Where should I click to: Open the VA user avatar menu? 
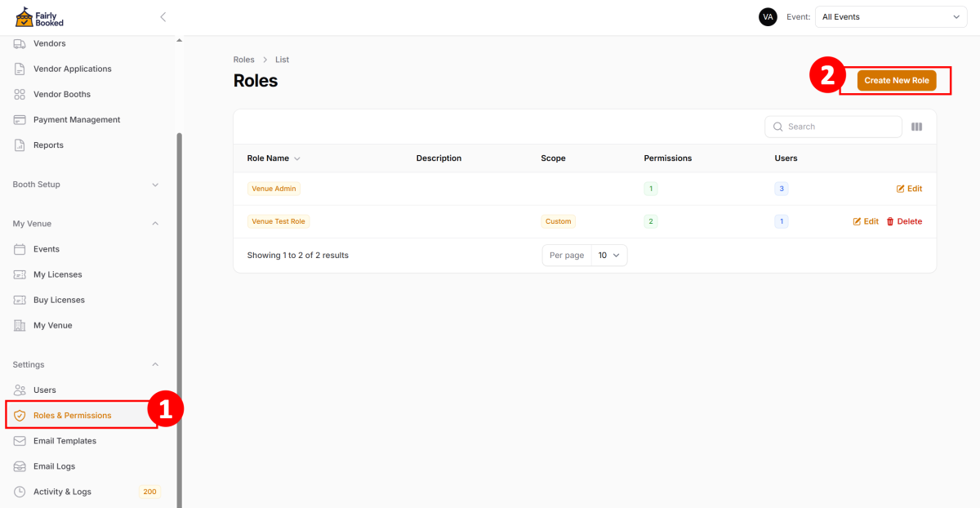coord(768,17)
